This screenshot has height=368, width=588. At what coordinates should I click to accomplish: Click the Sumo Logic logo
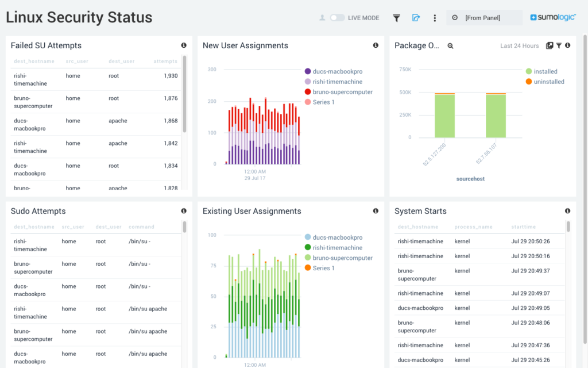[x=553, y=17]
